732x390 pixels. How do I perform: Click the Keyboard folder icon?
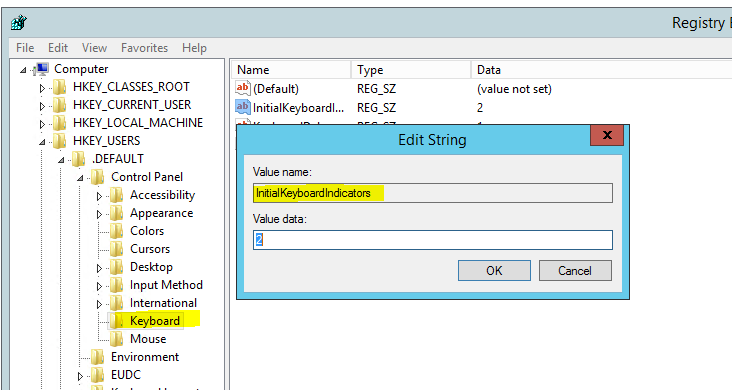click(x=116, y=321)
